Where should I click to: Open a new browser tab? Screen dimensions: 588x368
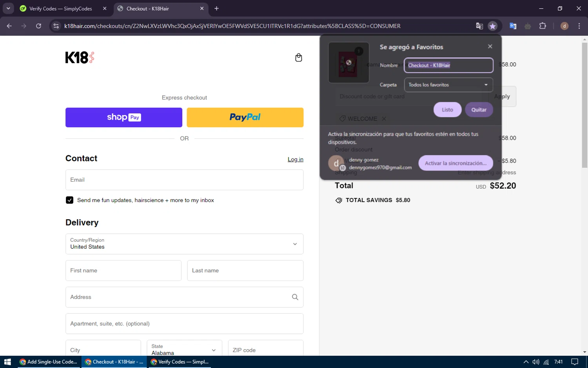click(216, 9)
